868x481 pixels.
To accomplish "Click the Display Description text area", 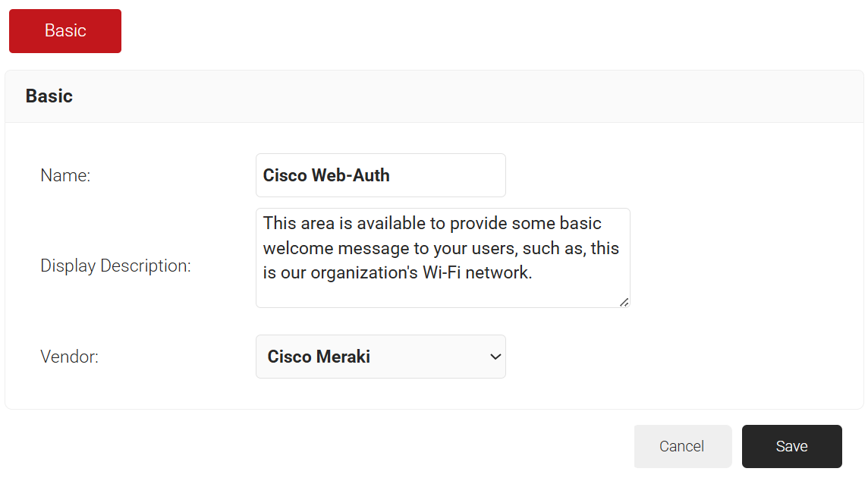I will coord(442,258).
